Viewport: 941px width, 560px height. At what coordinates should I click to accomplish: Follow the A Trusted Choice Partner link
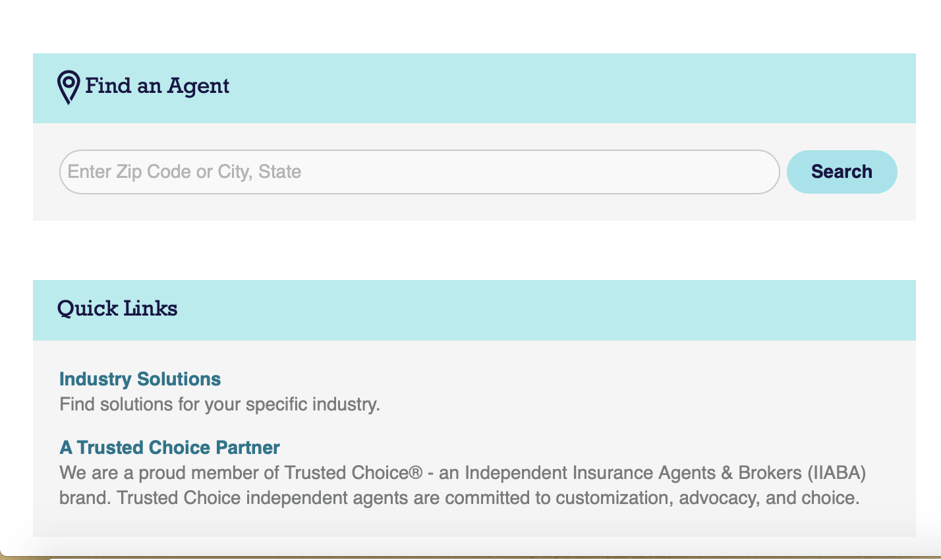pyautogui.click(x=169, y=447)
